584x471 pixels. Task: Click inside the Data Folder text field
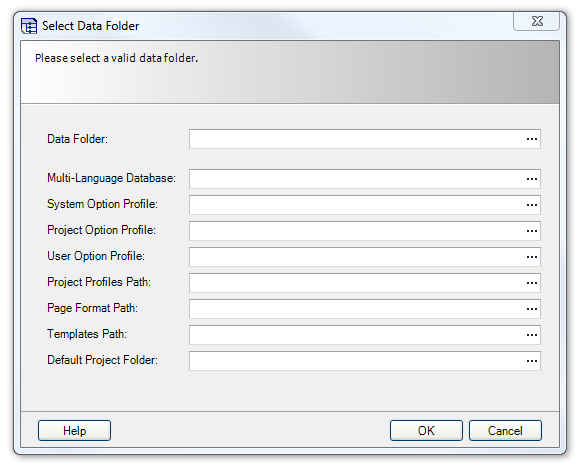tap(356, 139)
